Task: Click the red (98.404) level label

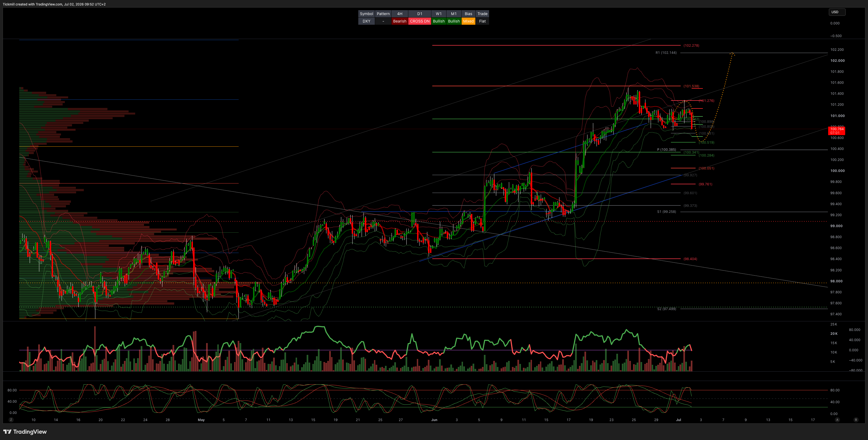Action: click(x=690, y=259)
